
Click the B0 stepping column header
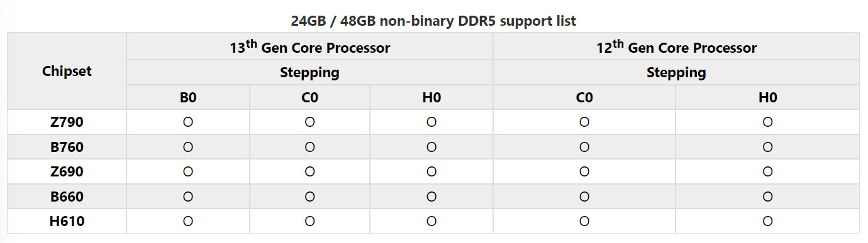[x=187, y=97]
